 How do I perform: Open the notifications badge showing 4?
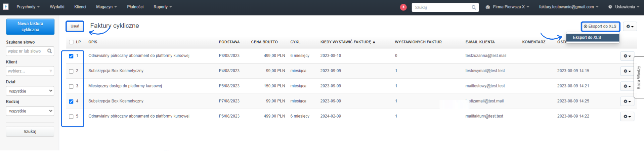[x=403, y=7]
